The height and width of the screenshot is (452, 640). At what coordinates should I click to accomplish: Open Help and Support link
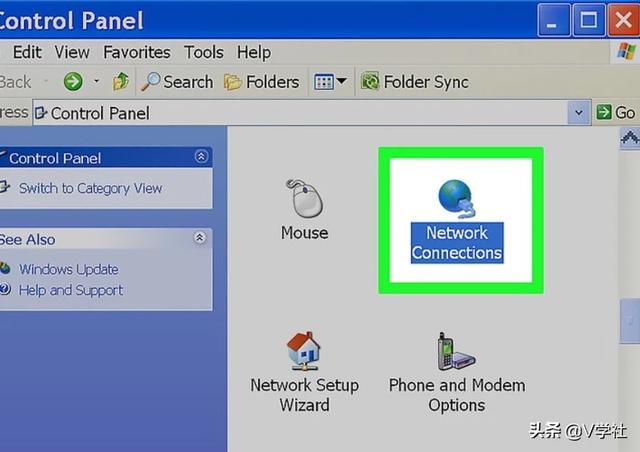[x=71, y=290]
